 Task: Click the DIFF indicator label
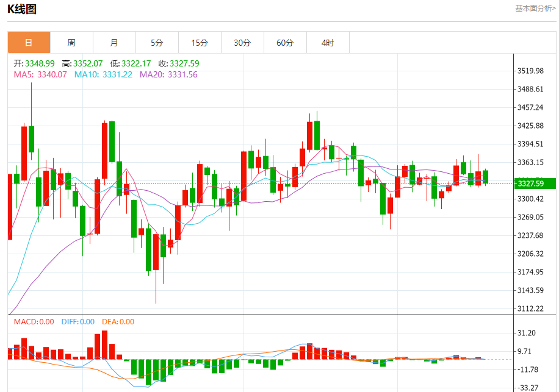[x=78, y=322]
